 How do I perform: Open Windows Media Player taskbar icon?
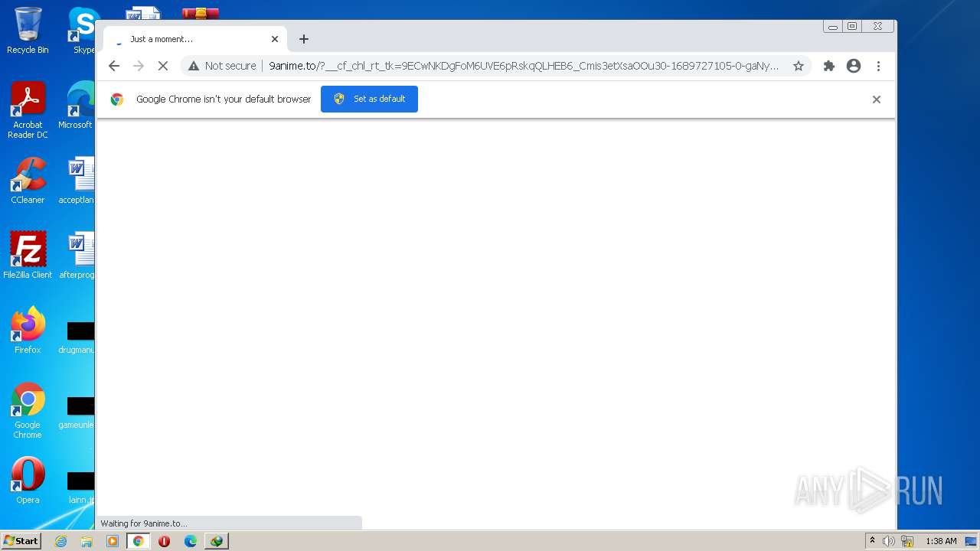coord(113,541)
